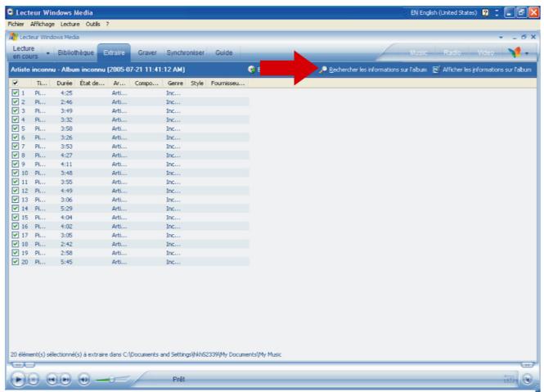Open the Fichier menu
Viewport: 544px width, 392px height.
pos(16,24)
